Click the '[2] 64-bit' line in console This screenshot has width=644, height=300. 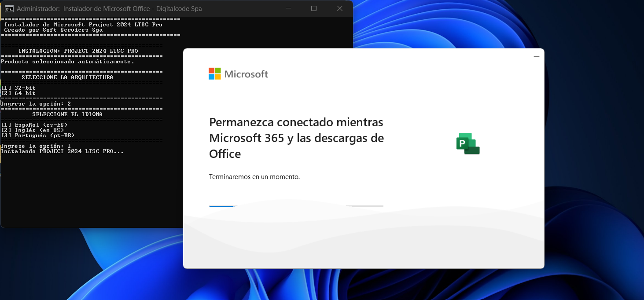coord(18,93)
